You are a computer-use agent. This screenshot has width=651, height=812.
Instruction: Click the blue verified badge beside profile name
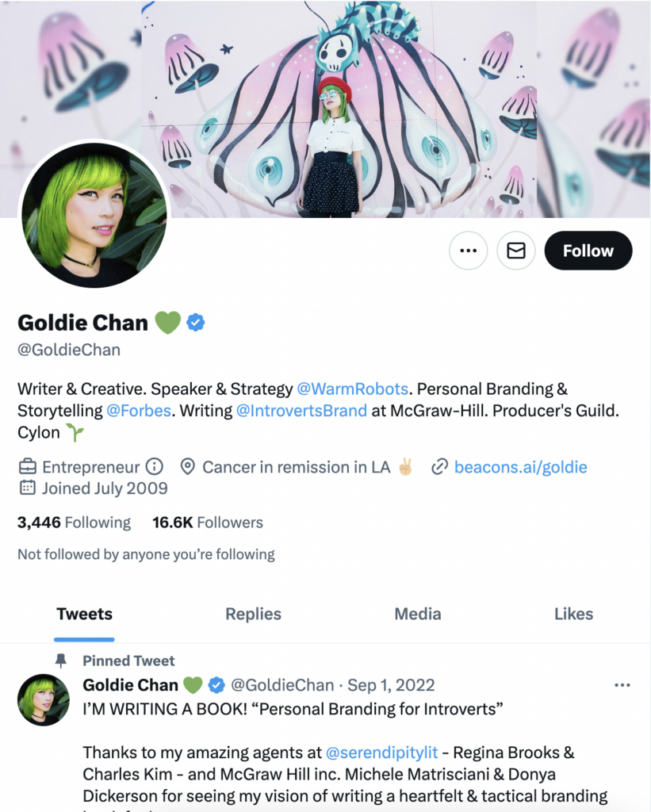(x=195, y=322)
